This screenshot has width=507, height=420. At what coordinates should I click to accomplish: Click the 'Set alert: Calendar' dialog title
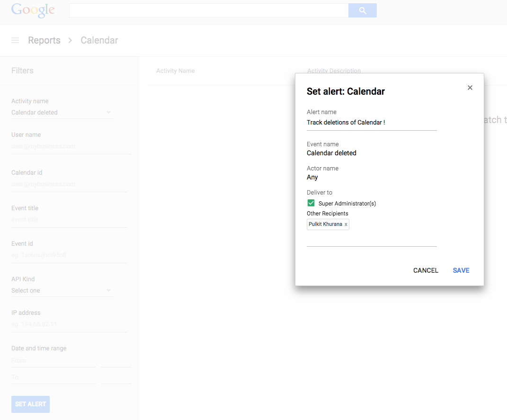[x=346, y=91]
